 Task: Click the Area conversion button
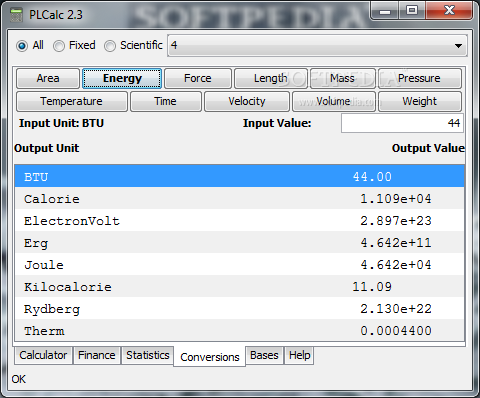(x=48, y=78)
